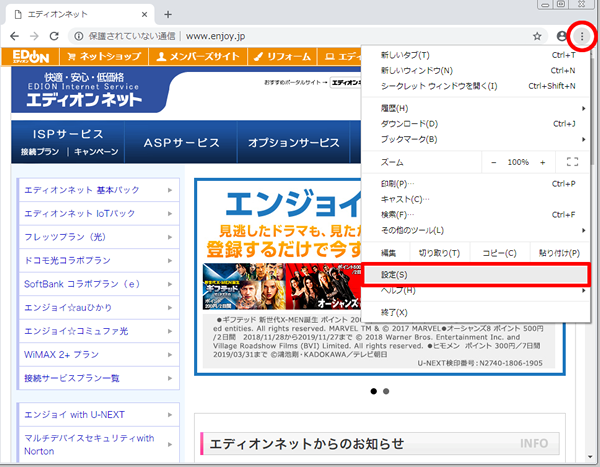Toggle fullscreen icon in zoom row

tap(572, 162)
